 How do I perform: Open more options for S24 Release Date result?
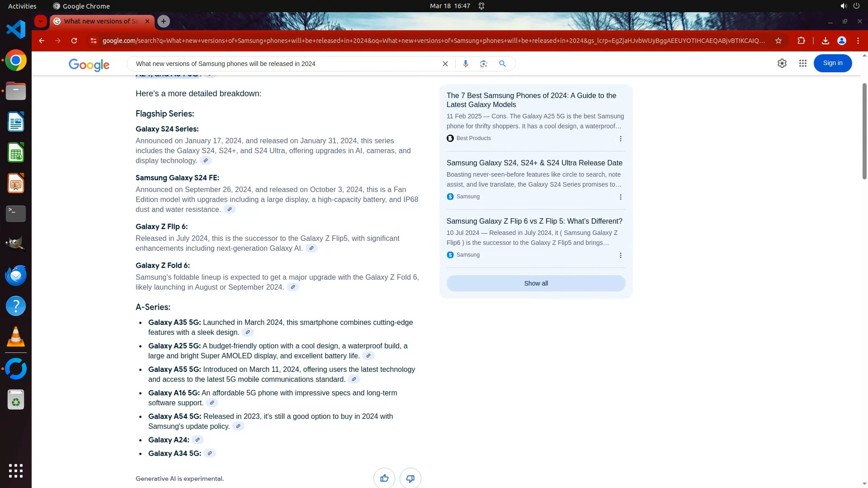click(x=620, y=197)
